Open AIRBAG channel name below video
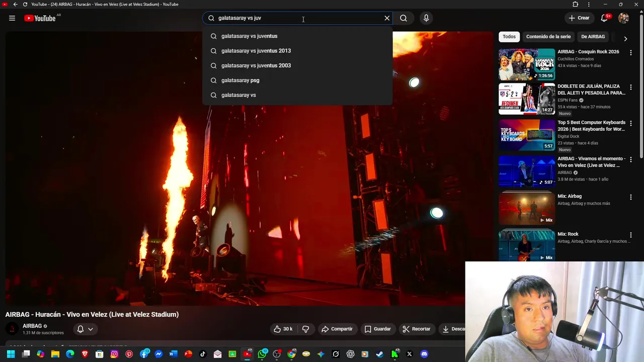The height and width of the screenshot is (362, 644). (x=32, y=326)
